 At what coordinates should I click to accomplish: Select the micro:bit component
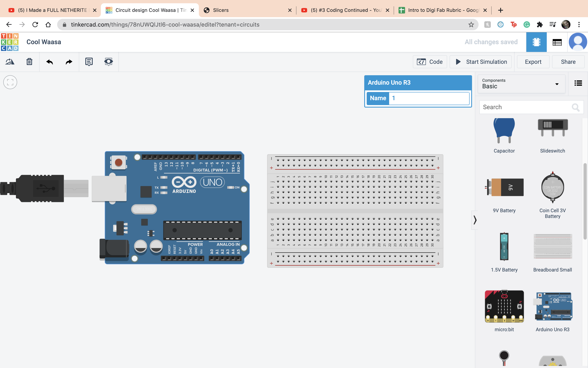point(504,311)
